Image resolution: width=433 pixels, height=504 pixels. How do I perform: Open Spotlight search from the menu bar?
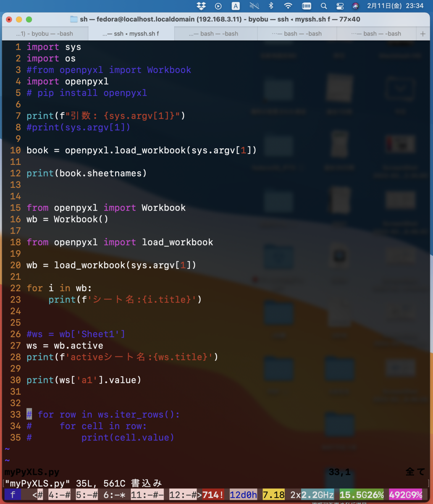pos(324,6)
